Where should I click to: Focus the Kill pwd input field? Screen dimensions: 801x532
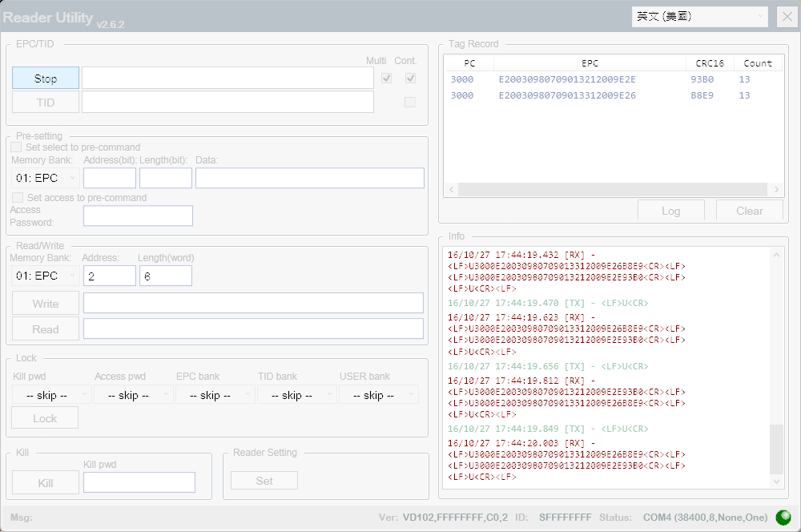139,482
